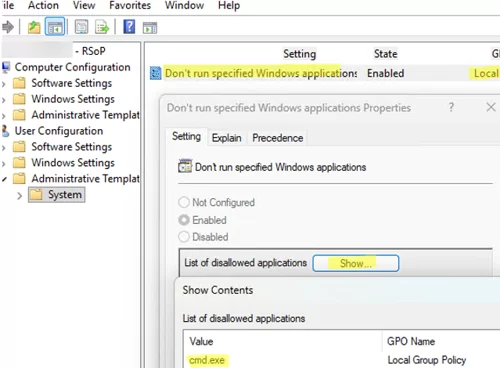Open the View menu
This screenshot has height=368, width=500.
84,5
